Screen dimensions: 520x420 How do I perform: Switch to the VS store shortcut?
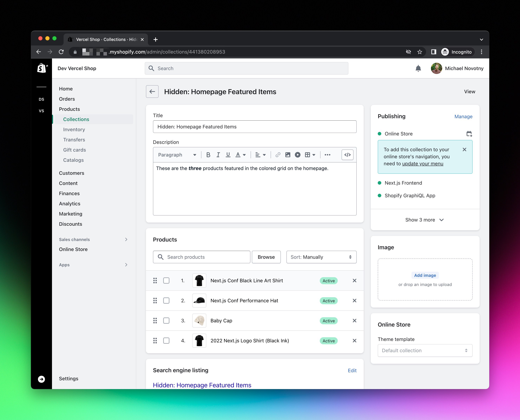coord(41,111)
